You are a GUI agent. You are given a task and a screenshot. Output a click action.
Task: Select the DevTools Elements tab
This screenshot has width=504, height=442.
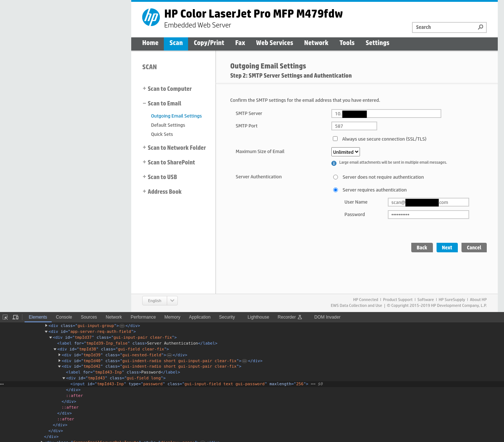click(38, 317)
